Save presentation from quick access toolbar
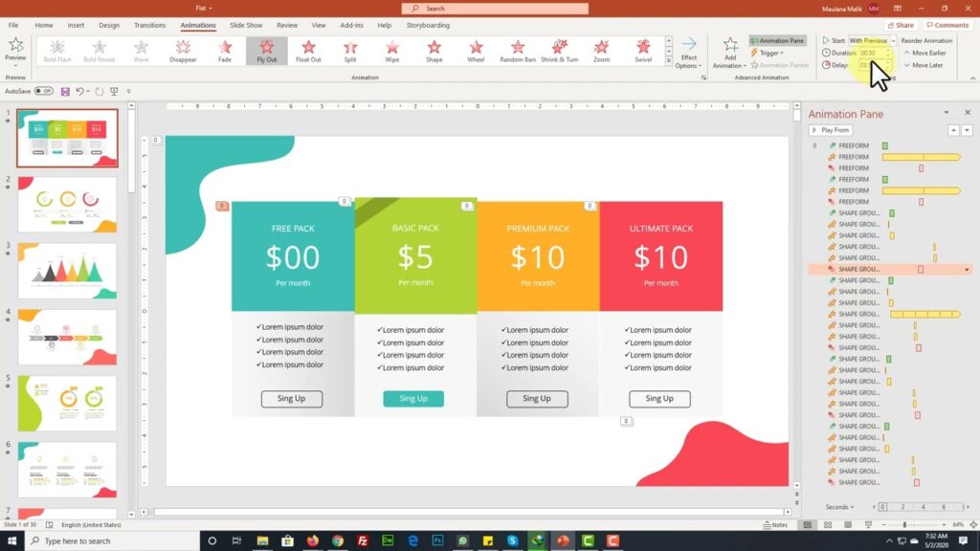 click(65, 91)
